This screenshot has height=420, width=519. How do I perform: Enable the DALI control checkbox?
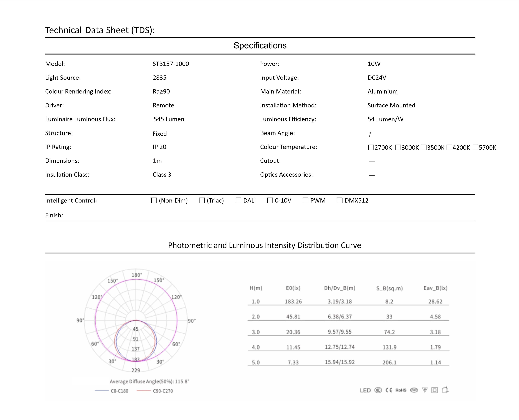click(238, 200)
